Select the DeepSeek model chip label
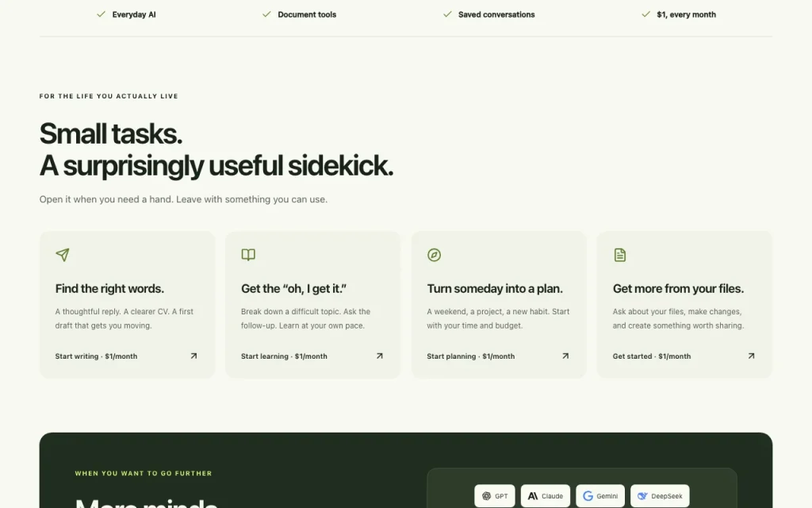812x508 pixels. pos(667,496)
